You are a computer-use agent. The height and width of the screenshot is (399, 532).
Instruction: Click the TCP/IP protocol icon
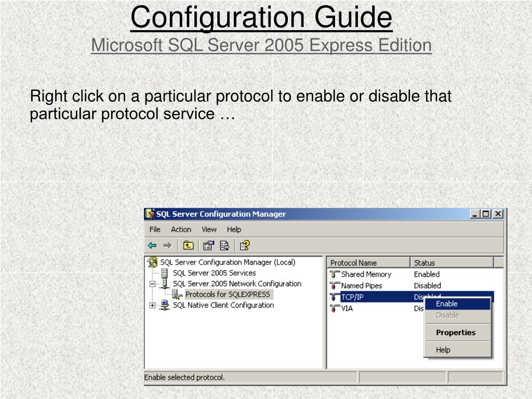(335, 297)
